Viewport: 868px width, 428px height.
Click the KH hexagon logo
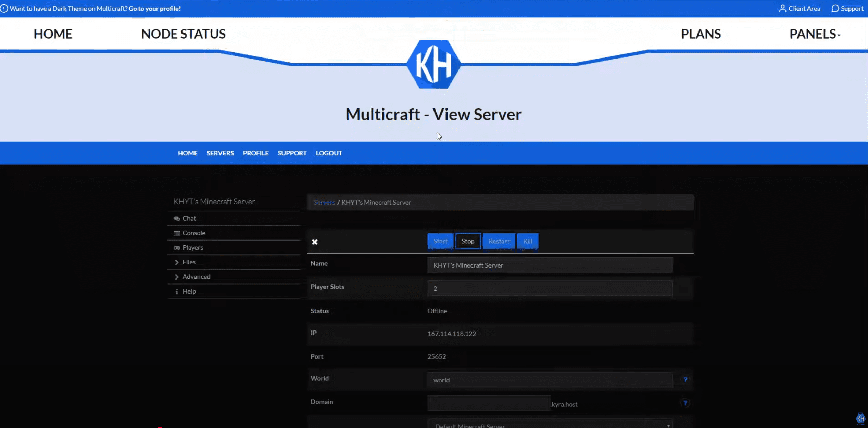pyautogui.click(x=433, y=64)
